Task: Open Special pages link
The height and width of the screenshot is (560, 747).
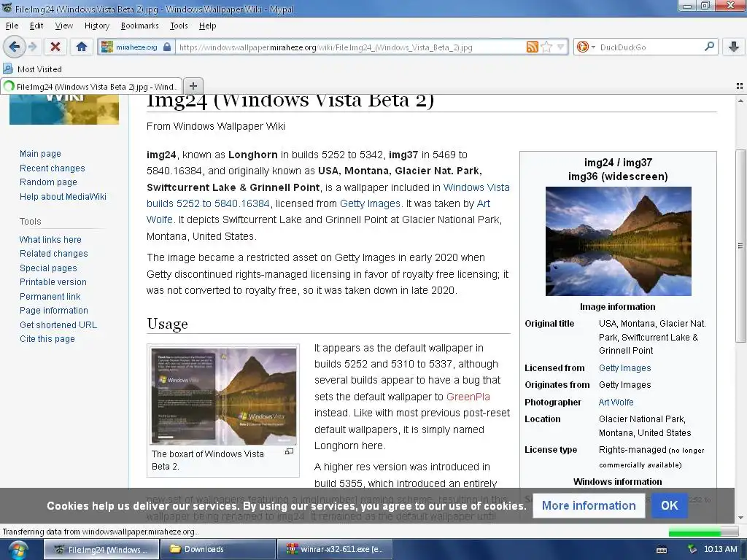Action: pyautogui.click(x=48, y=268)
